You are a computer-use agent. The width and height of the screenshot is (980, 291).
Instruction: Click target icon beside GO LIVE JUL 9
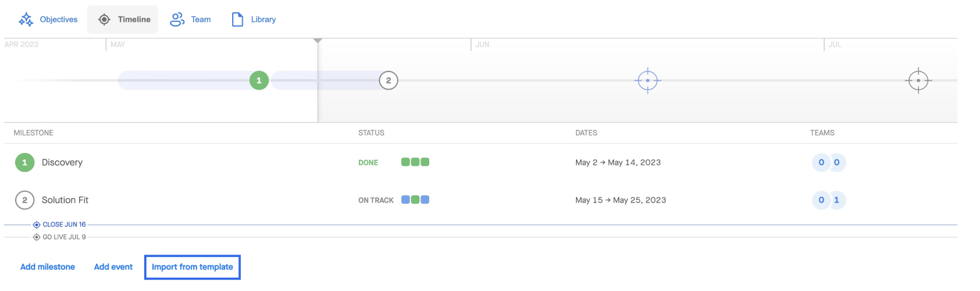pos(37,237)
